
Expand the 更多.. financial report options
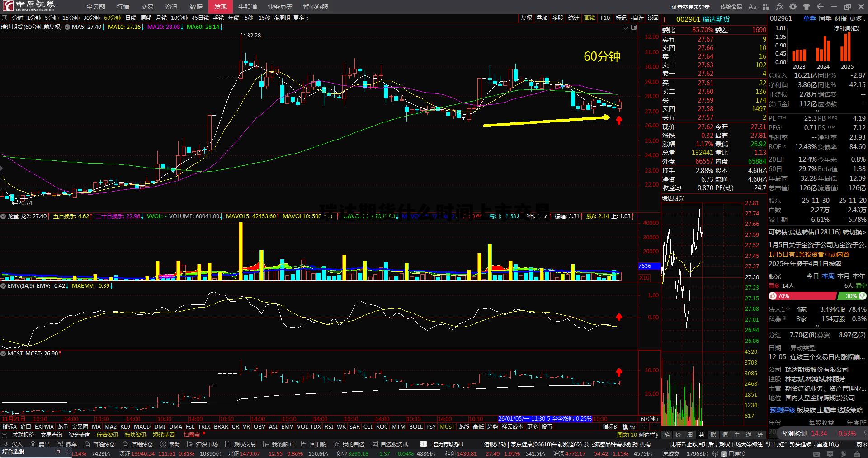pos(858,19)
